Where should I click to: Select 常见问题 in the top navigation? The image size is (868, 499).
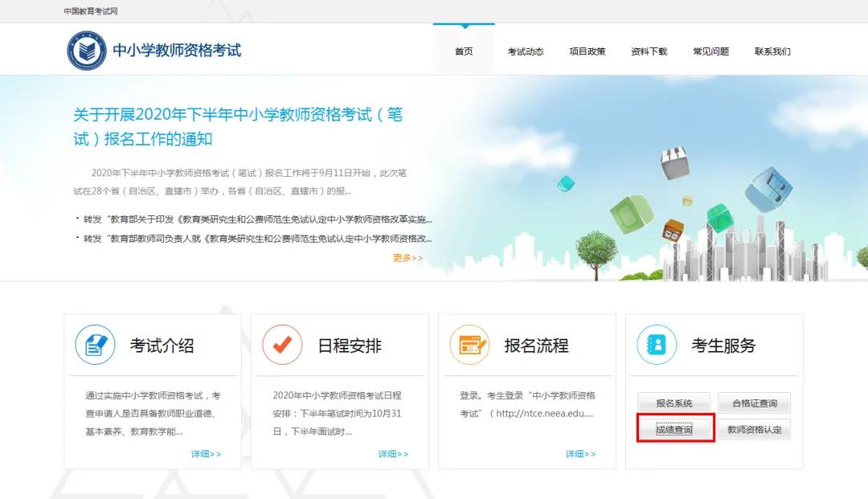click(710, 51)
